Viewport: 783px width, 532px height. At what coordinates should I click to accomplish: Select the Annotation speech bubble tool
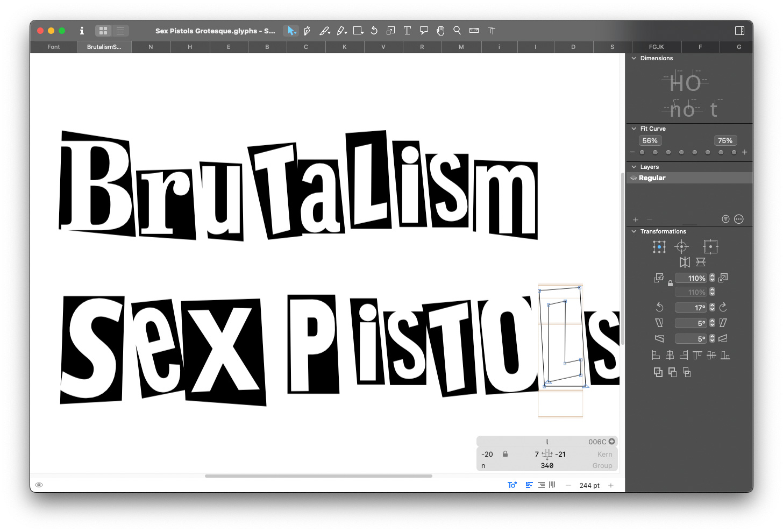point(424,31)
